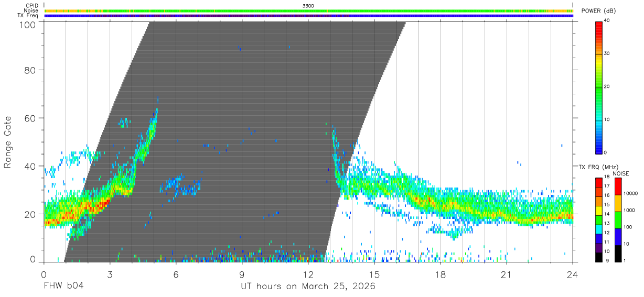Click the 21 hour tick label on the UT axis
The height and width of the screenshot is (297, 644).
click(506, 274)
